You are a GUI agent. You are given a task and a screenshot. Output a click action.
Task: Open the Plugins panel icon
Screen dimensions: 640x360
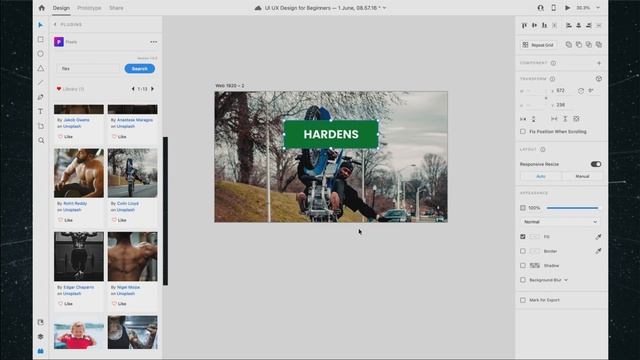point(40,351)
